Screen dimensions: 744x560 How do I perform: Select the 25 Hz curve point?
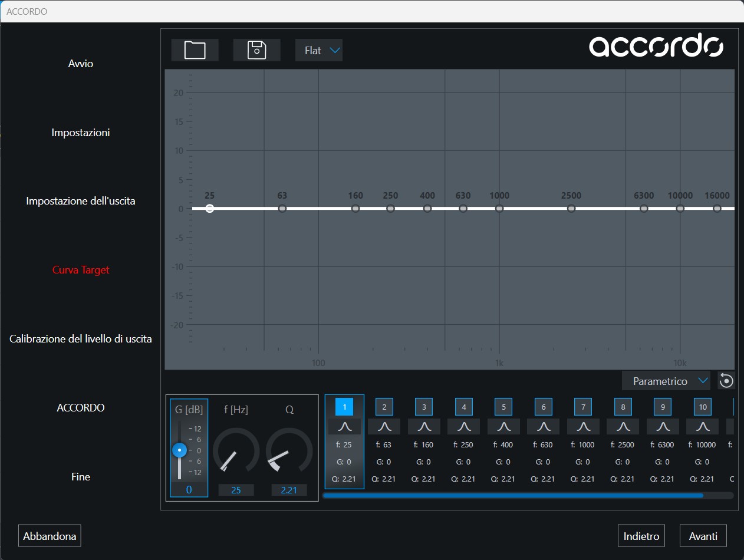point(210,208)
